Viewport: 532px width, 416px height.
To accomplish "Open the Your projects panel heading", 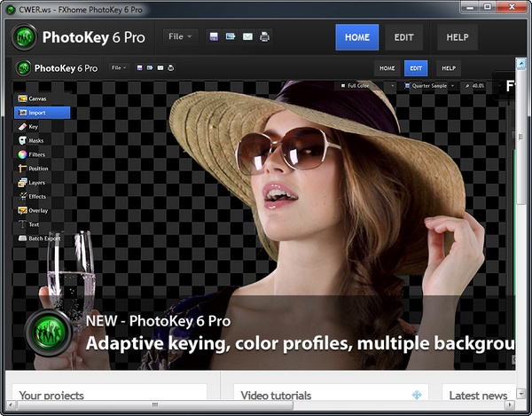I will [x=51, y=395].
